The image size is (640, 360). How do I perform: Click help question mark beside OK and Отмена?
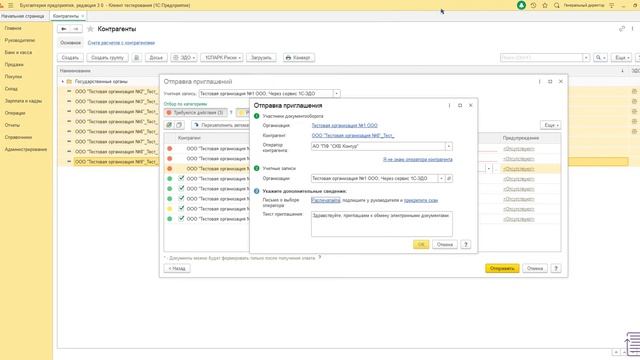466,244
